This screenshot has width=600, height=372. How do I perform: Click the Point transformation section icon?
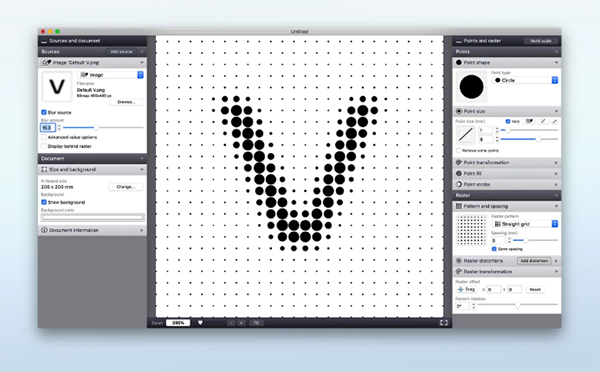tap(458, 163)
